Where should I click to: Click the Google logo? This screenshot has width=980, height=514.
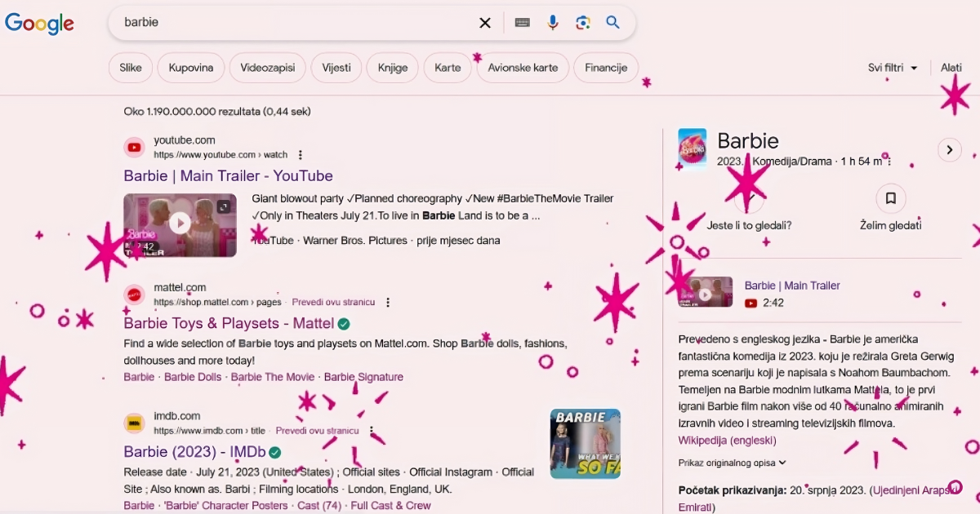point(39,23)
